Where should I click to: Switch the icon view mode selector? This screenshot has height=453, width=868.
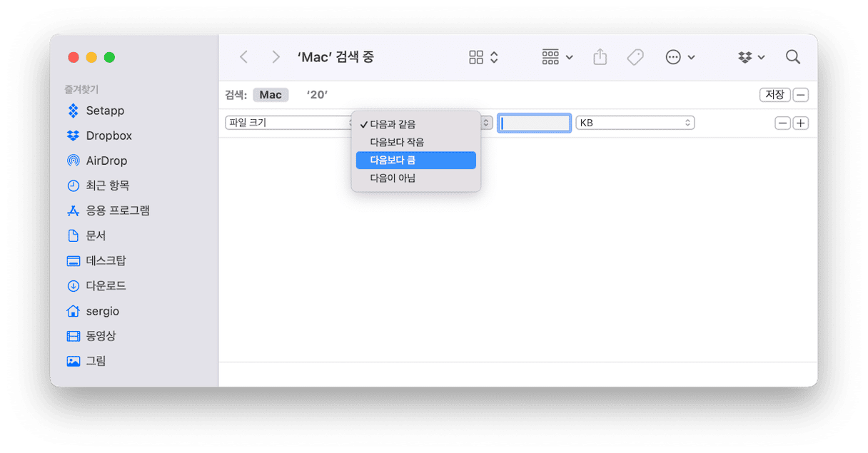pyautogui.click(x=484, y=57)
